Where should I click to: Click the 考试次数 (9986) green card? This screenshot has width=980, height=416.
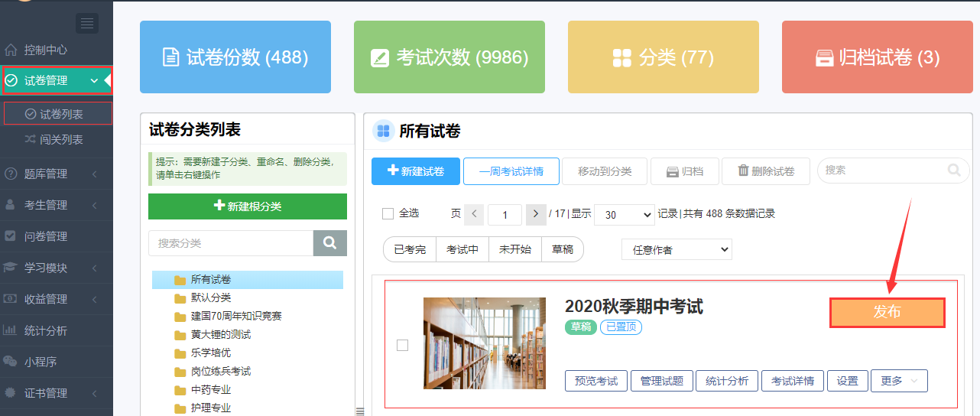pyautogui.click(x=449, y=57)
